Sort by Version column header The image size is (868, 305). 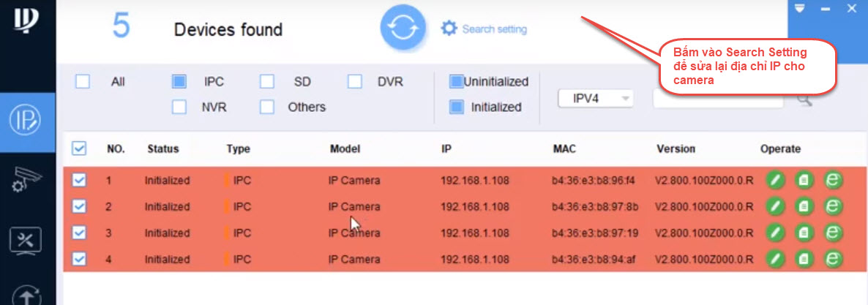(676, 149)
